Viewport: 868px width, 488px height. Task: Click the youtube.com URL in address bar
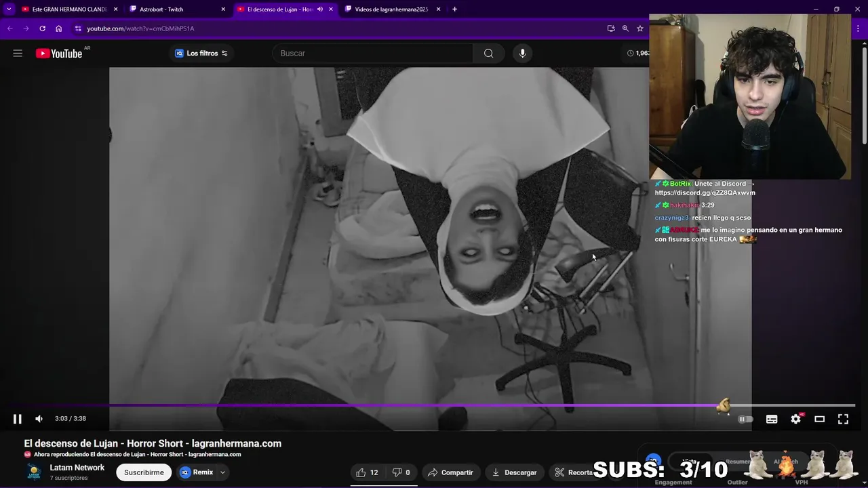pos(140,28)
